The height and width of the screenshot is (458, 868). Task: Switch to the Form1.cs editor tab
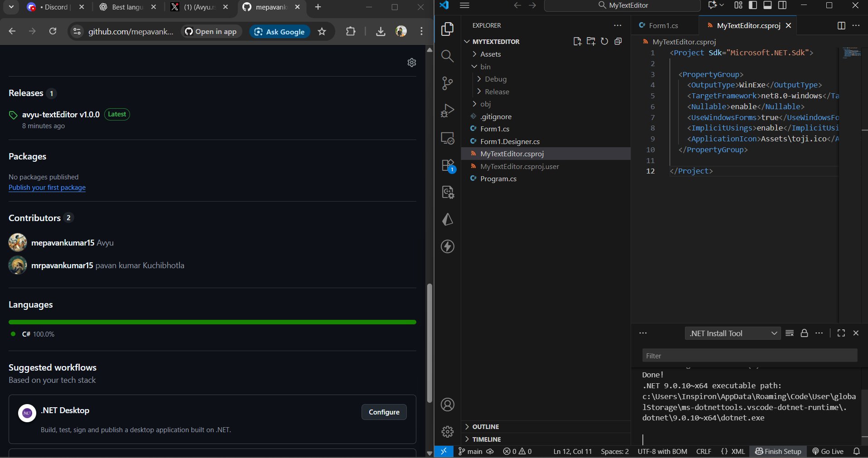(x=663, y=26)
